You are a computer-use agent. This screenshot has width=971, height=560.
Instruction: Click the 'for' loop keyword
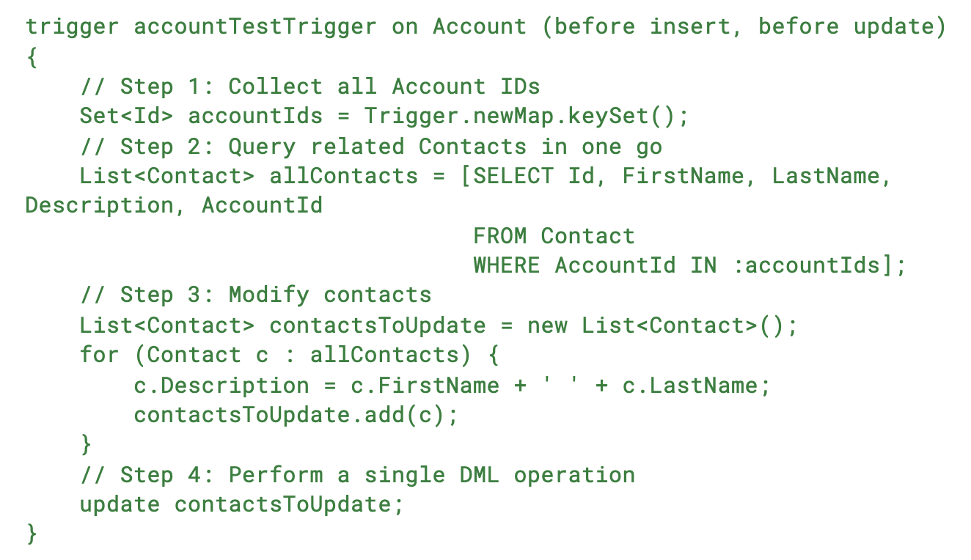99,355
